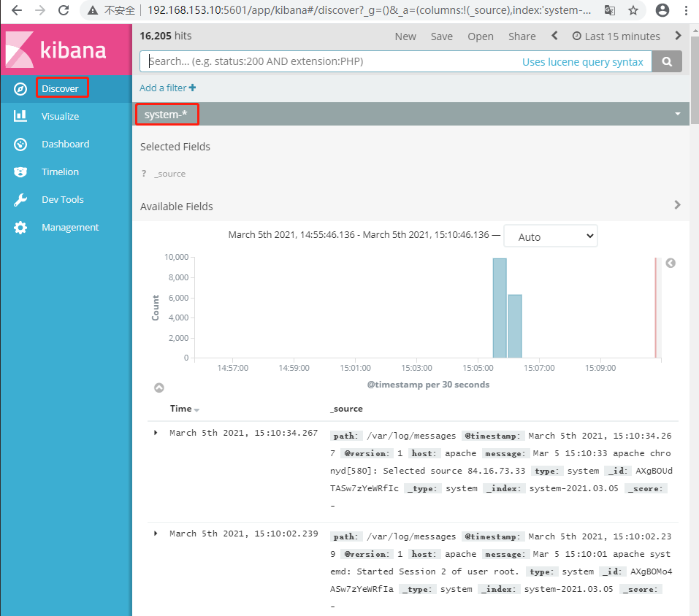Click the tallest histogram bar
Screen dimensions: 699x616
[500, 308]
